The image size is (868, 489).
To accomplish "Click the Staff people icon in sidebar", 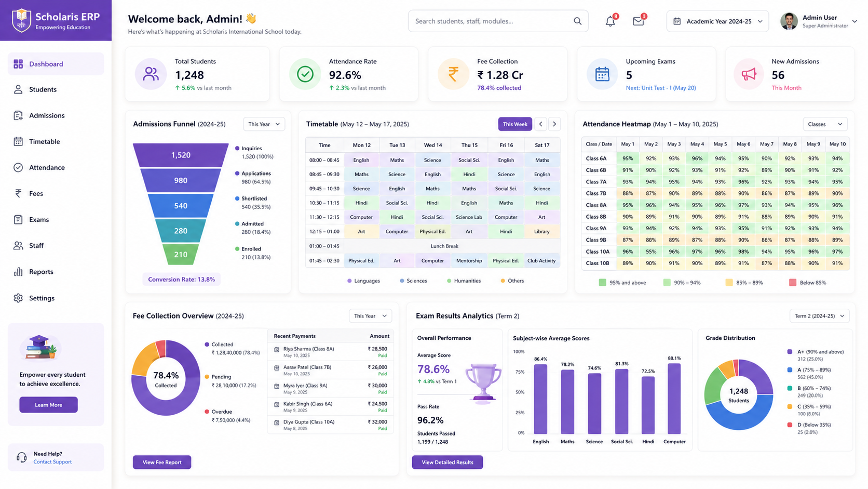I will tap(18, 245).
